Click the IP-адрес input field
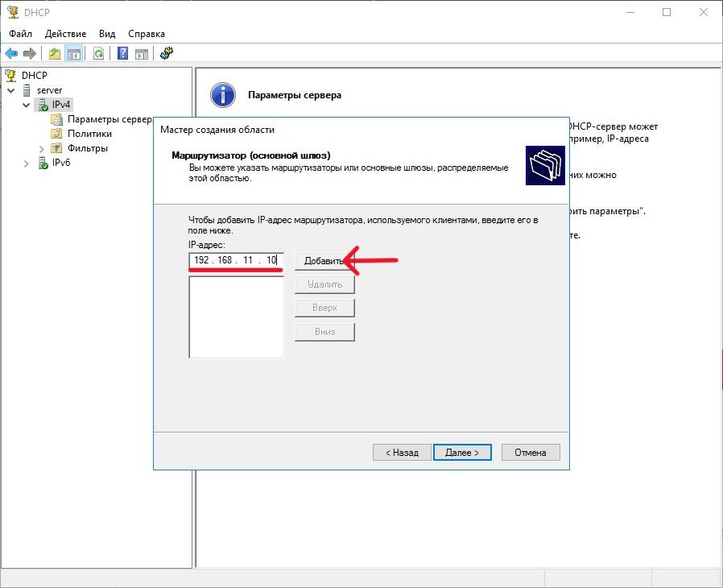This screenshot has height=588, width=723. pyautogui.click(x=236, y=260)
